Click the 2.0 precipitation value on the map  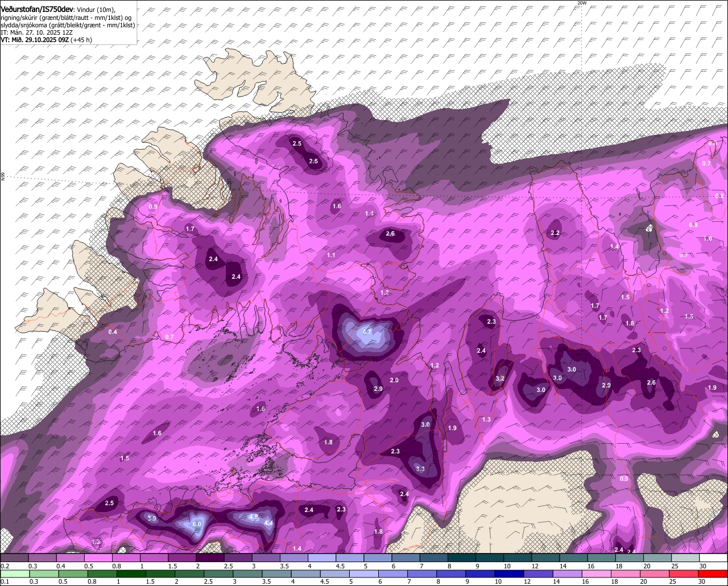click(394, 380)
